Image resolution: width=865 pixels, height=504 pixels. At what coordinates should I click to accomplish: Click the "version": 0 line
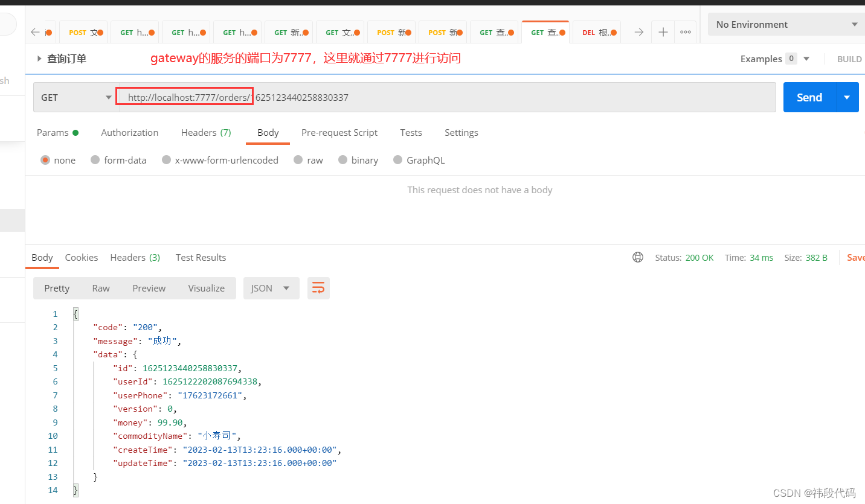(145, 409)
